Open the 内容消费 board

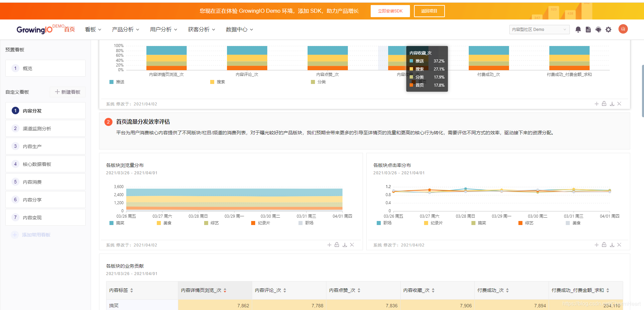point(45,182)
